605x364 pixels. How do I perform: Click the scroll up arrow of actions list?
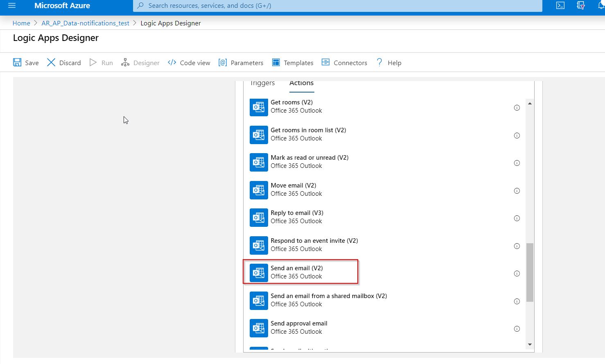pos(530,104)
